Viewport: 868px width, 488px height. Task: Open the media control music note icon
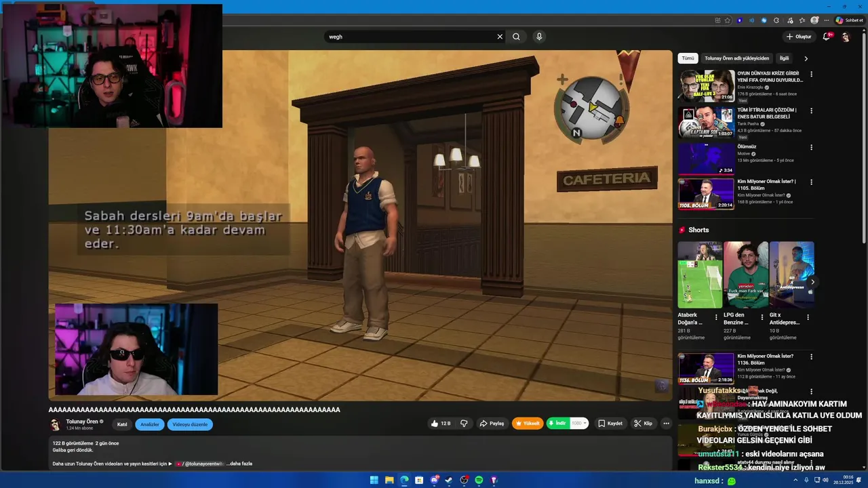tap(789, 20)
